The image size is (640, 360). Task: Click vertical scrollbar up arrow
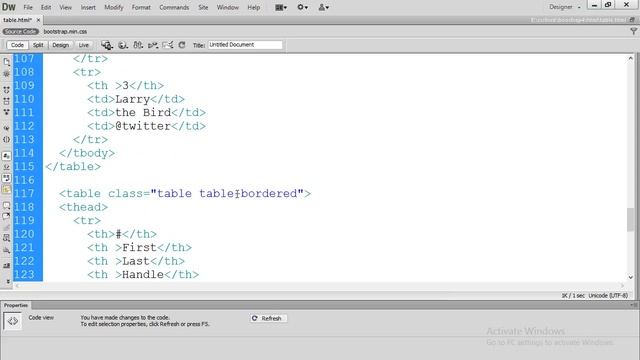[631, 58]
